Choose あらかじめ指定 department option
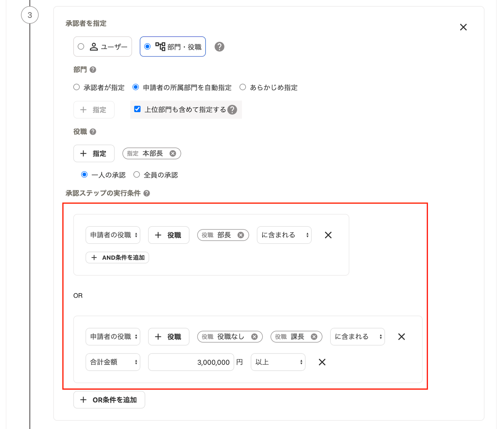The height and width of the screenshot is (429, 504). (243, 87)
